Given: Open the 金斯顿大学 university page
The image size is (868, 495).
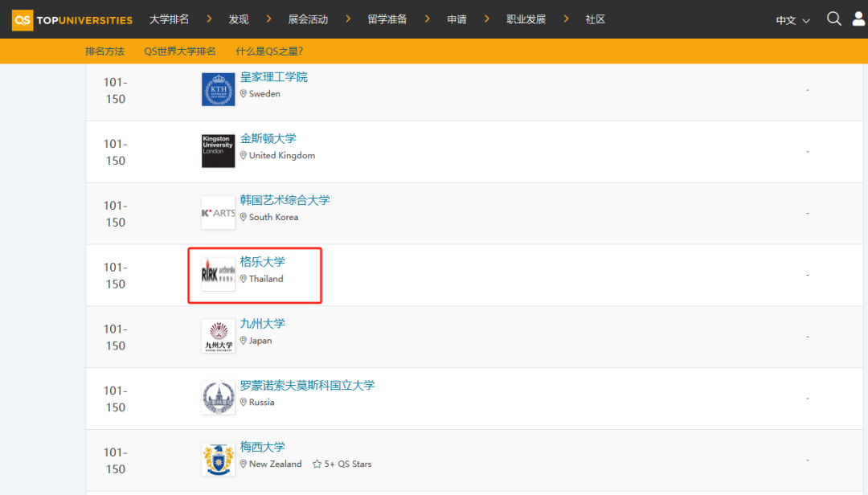Looking at the screenshot, I should 268,138.
